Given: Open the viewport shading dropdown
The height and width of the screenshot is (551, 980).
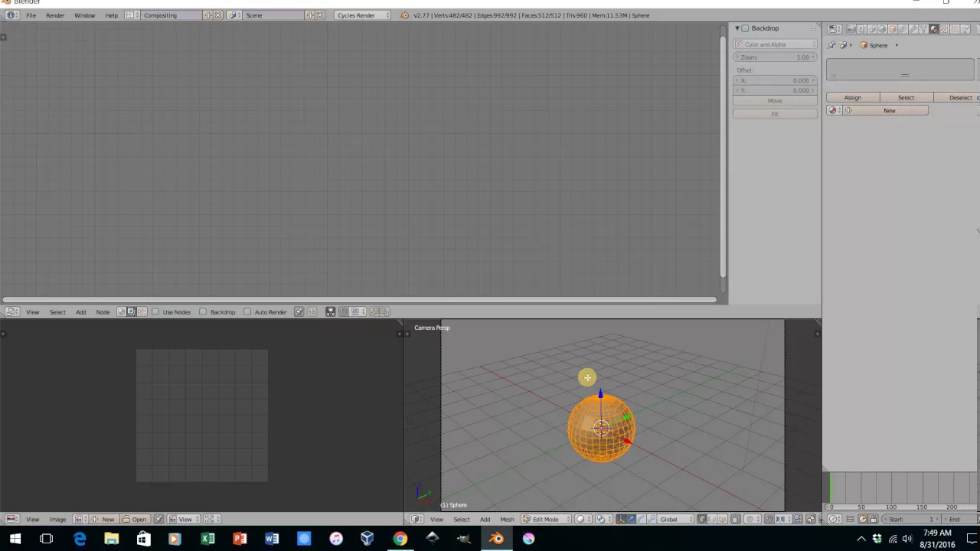Looking at the screenshot, I should tap(583, 519).
